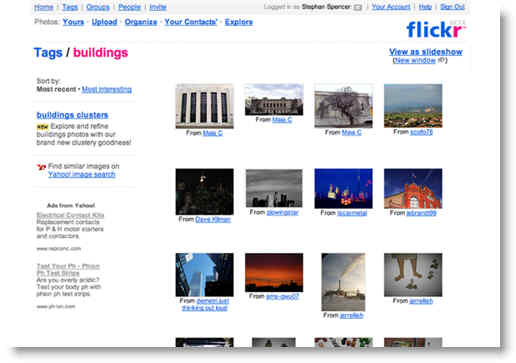Image resolution: width=516 pixels, height=363 pixels.
Task: Click author link under orange sunset photo
Action: pos(282,296)
